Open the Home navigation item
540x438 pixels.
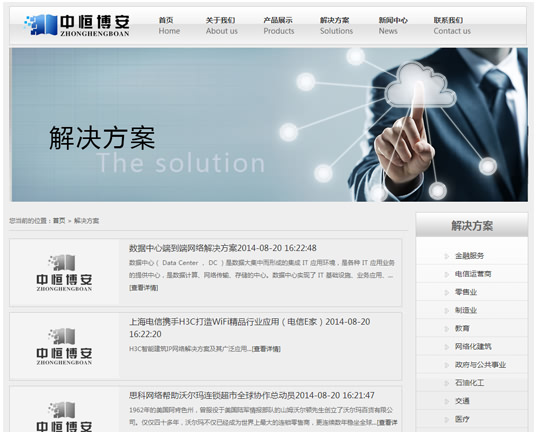(x=169, y=25)
